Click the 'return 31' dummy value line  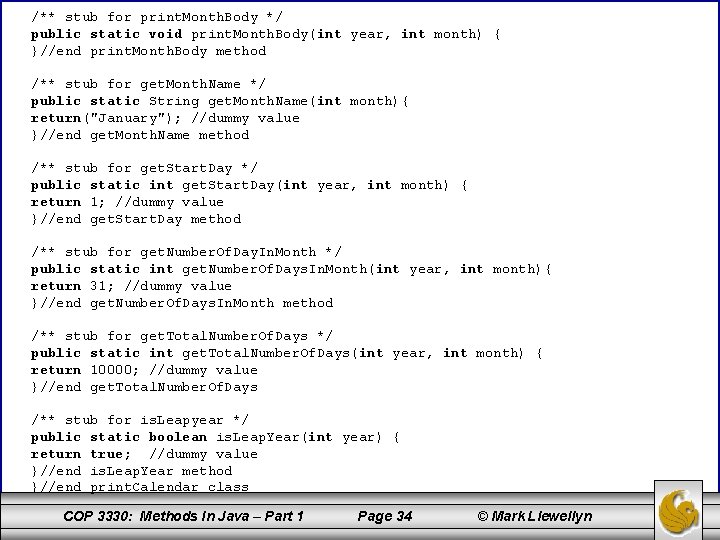[131, 286]
